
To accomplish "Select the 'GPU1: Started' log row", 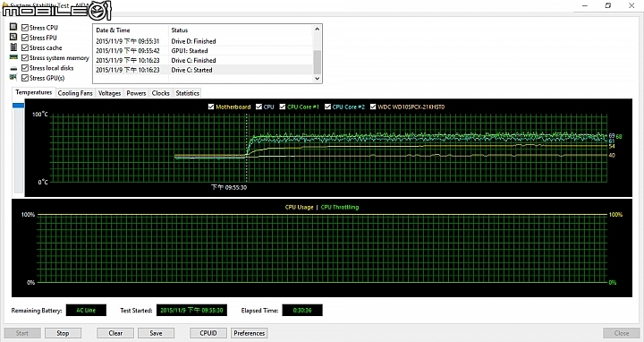I will pos(204,50).
